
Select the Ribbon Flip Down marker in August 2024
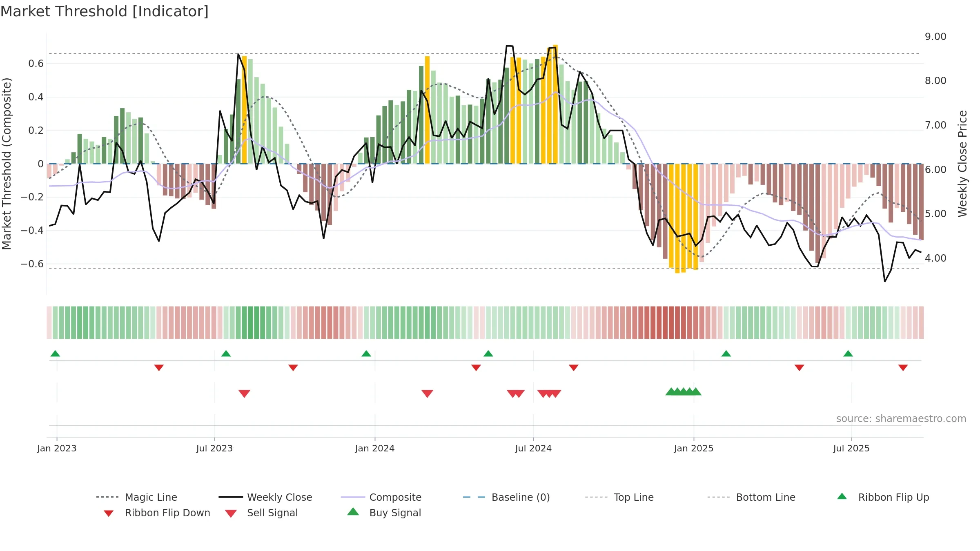pyautogui.click(x=573, y=368)
